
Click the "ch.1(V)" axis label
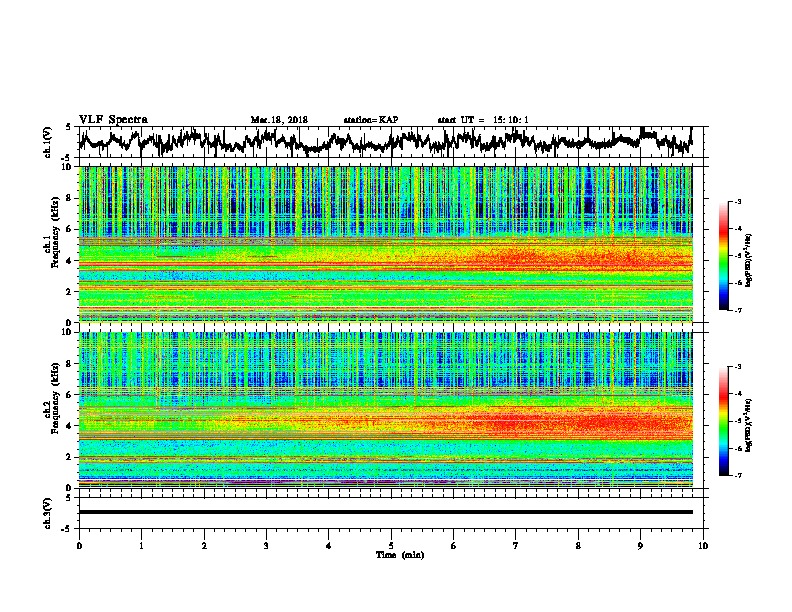click(48, 142)
